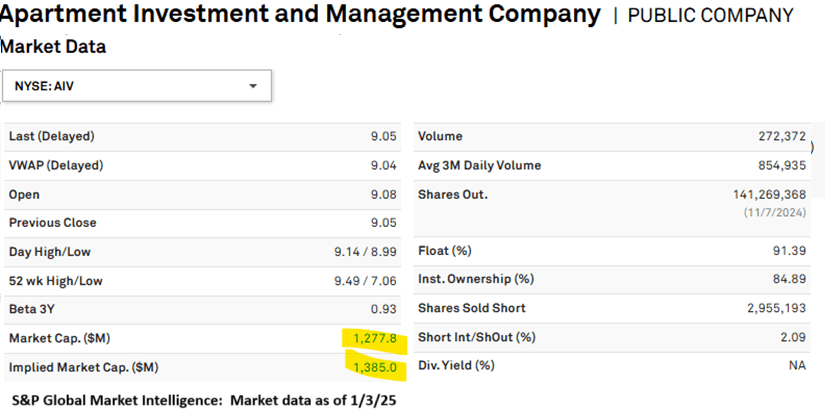
Task: Open the NYSE: AIV ticker dropdown
Action: [135, 86]
